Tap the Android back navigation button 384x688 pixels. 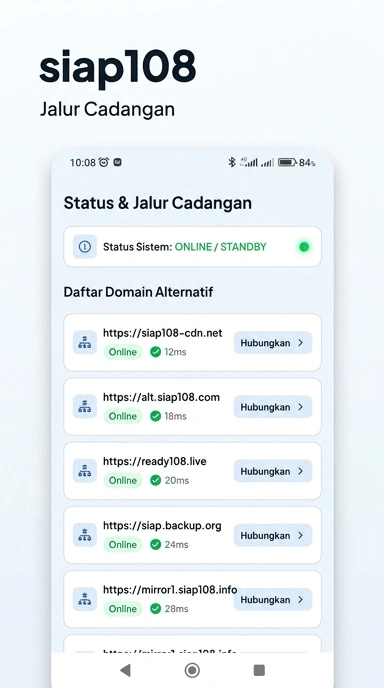tap(126, 670)
